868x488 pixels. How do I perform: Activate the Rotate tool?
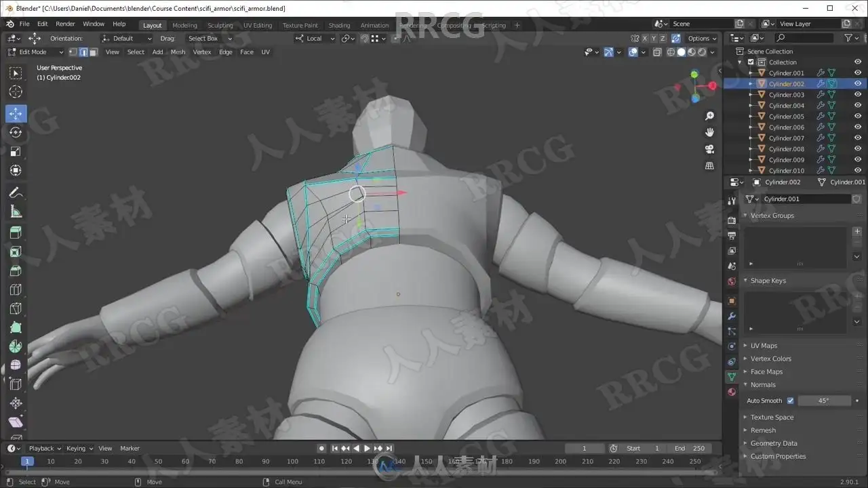pyautogui.click(x=16, y=132)
